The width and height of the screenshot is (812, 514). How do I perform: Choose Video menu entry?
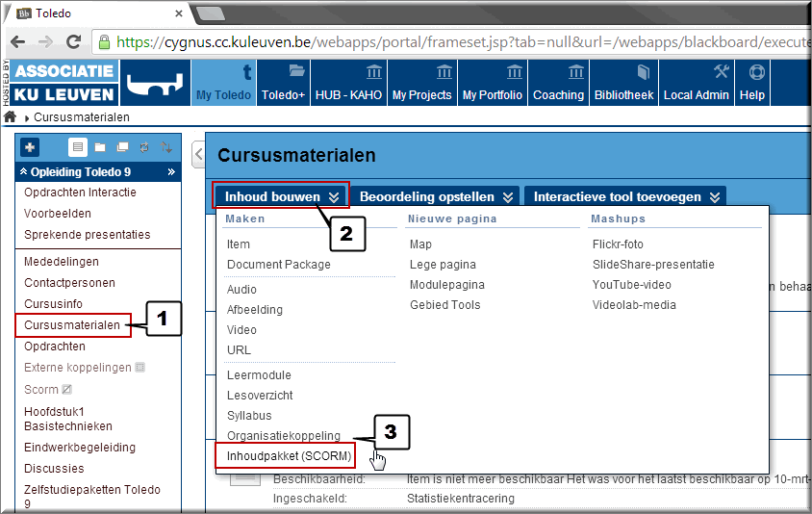pyautogui.click(x=241, y=330)
